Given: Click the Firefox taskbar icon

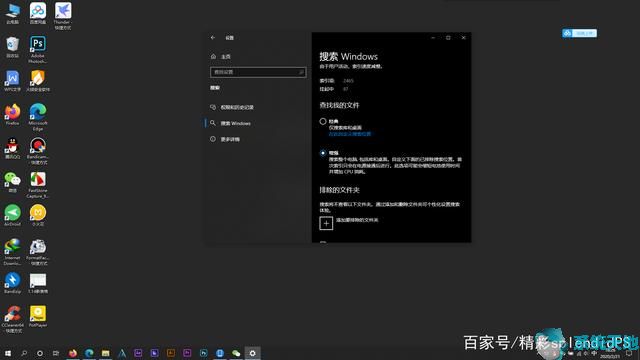Looking at the screenshot, I should 73,353.
